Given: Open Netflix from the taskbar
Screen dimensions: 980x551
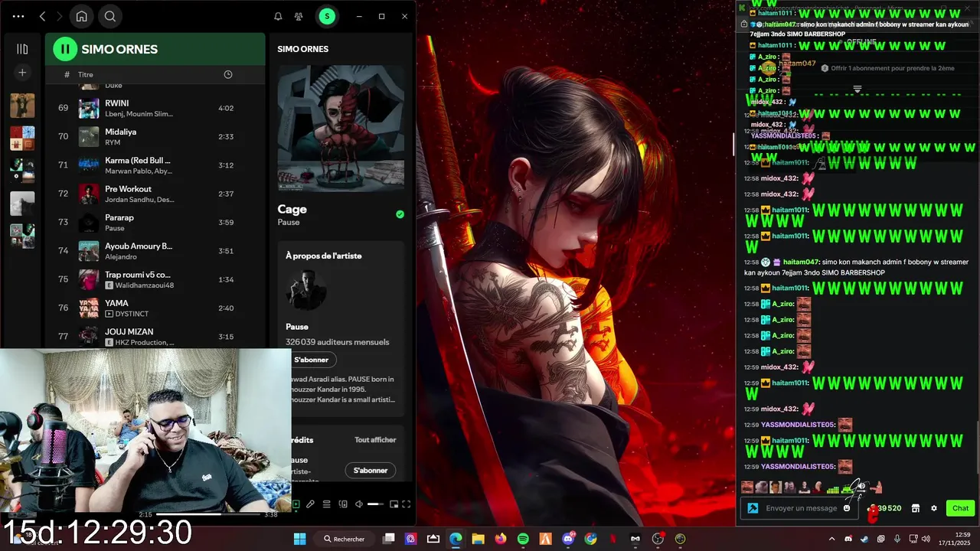Looking at the screenshot, I should pos(613,539).
